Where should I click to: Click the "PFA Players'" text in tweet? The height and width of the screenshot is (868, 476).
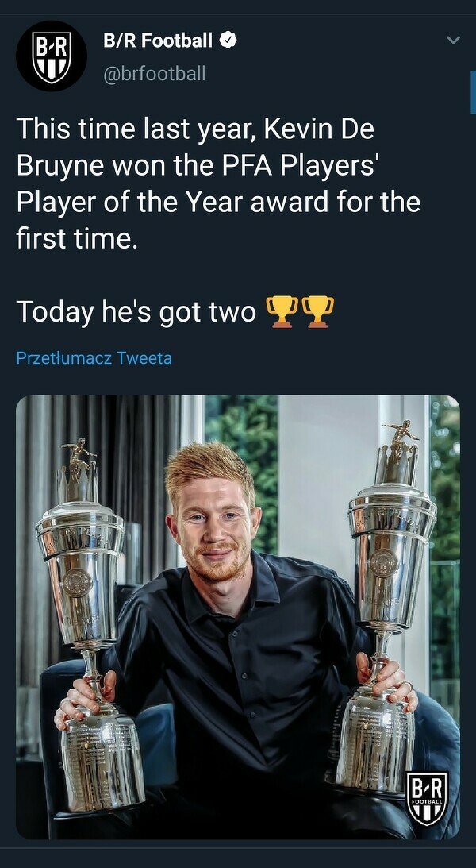pyautogui.click(x=300, y=165)
